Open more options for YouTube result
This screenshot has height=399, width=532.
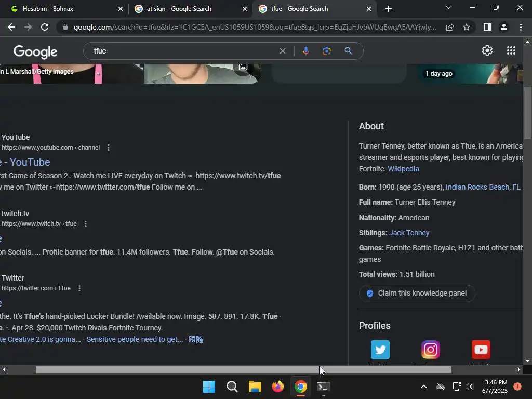[x=109, y=148]
